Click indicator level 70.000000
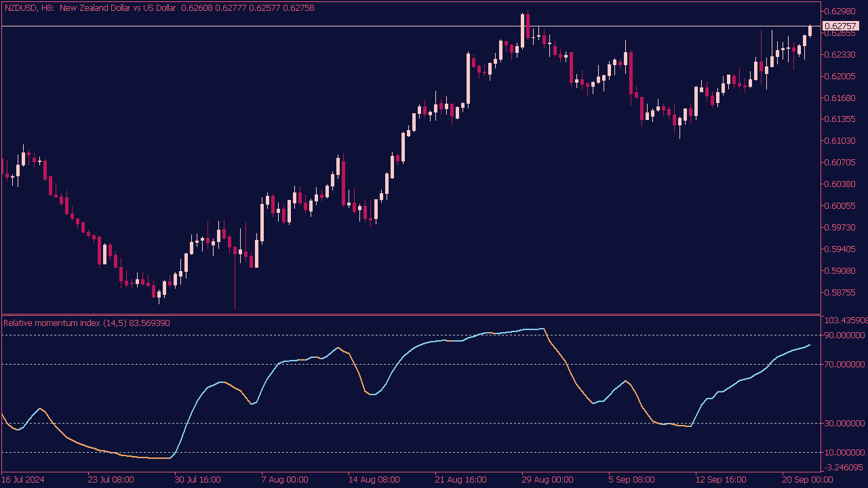This screenshot has height=488, width=868. pyautogui.click(x=844, y=365)
